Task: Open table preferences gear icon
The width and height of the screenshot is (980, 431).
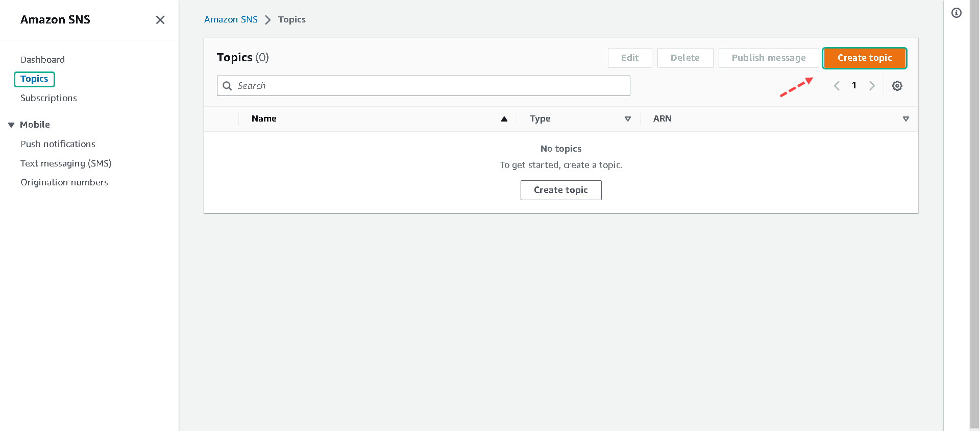Action: pos(897,86)
